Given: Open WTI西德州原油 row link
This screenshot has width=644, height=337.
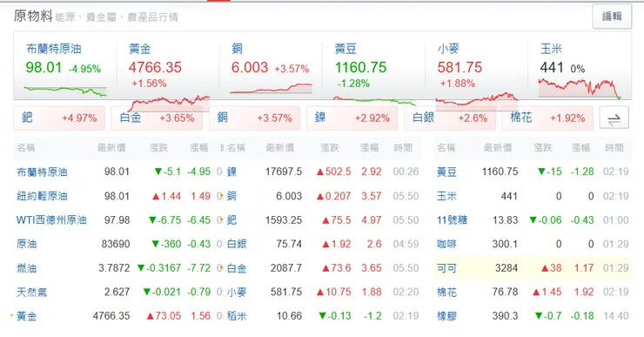Looking at the screenshot, I should tap(51, 219).
